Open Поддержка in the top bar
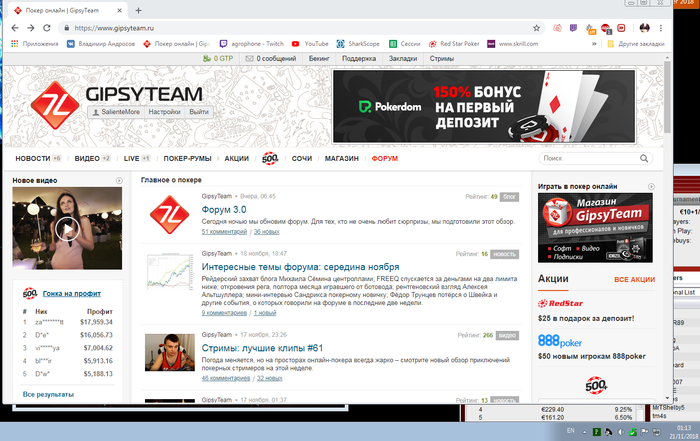Screen dimensions: 700x441 [x=359, y=58]
